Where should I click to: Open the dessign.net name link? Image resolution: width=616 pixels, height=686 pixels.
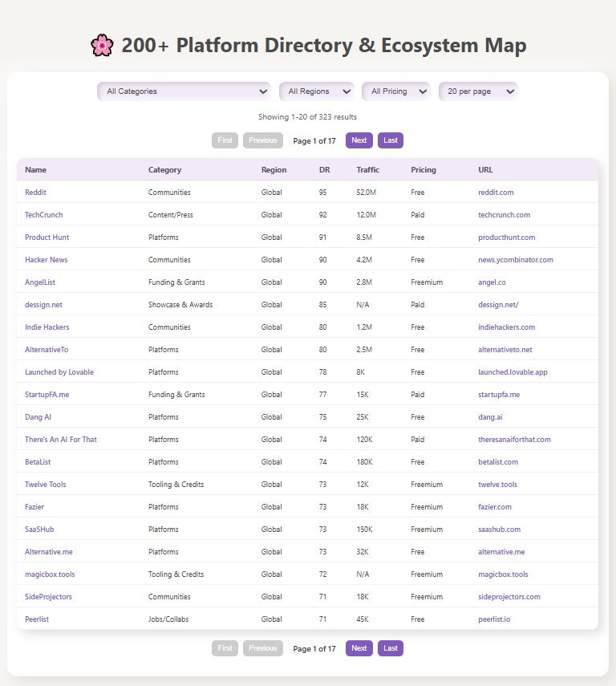[x=43, y=305]
